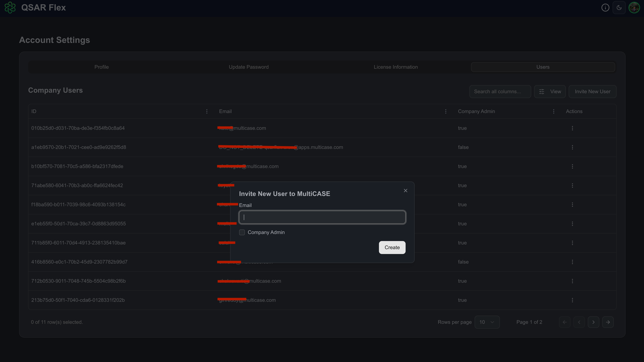Open Email column options menu

pyautogui.click(x=445, y=111)
